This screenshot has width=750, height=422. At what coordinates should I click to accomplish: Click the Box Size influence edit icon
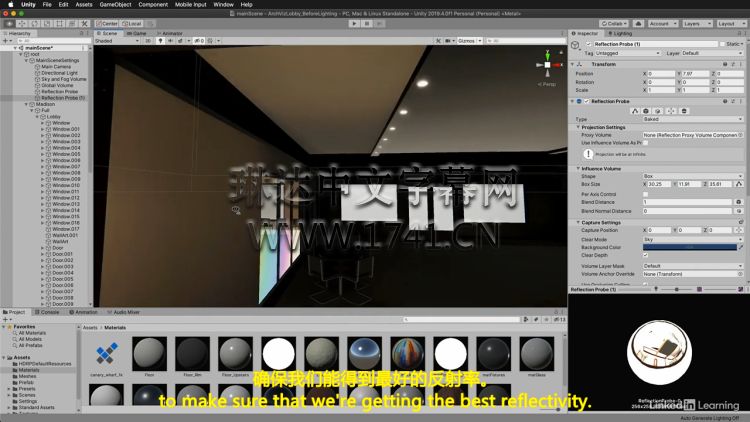pos(739,184)
